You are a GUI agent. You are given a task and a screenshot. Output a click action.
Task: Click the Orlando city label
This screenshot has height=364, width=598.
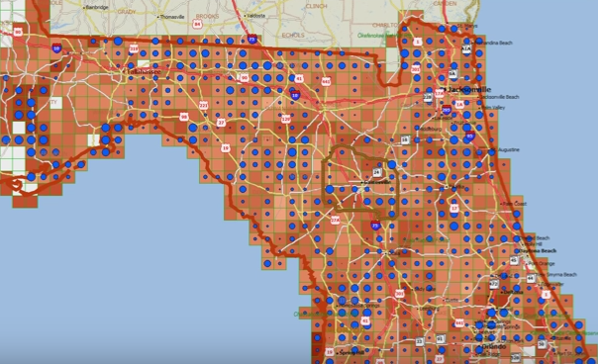[x=494, y=346]
